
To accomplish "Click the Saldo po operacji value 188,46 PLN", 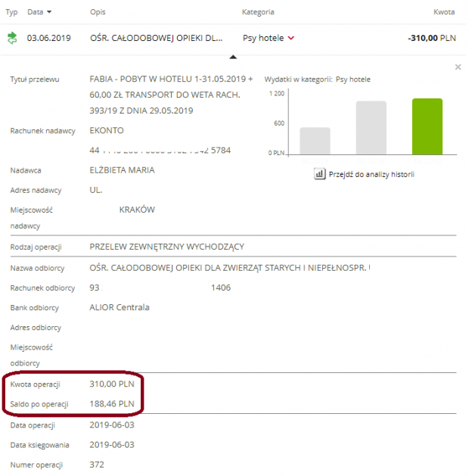I will [x=112, y=404].
